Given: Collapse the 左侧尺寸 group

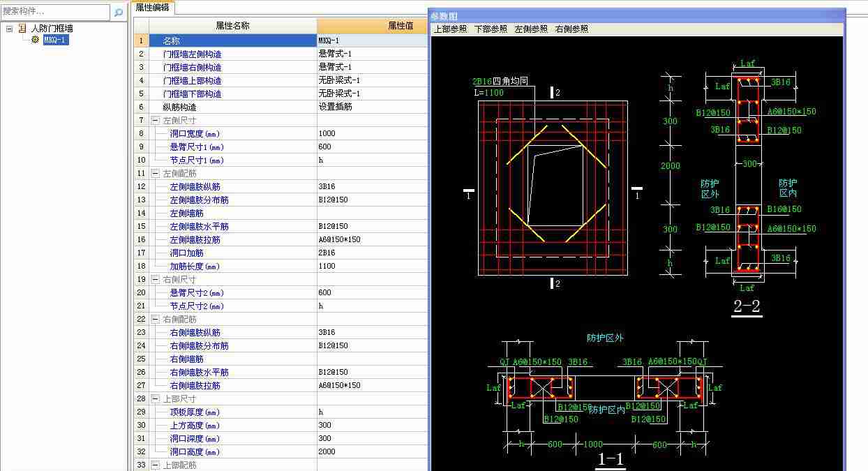Looking at the screenshot, I should 155,120.
